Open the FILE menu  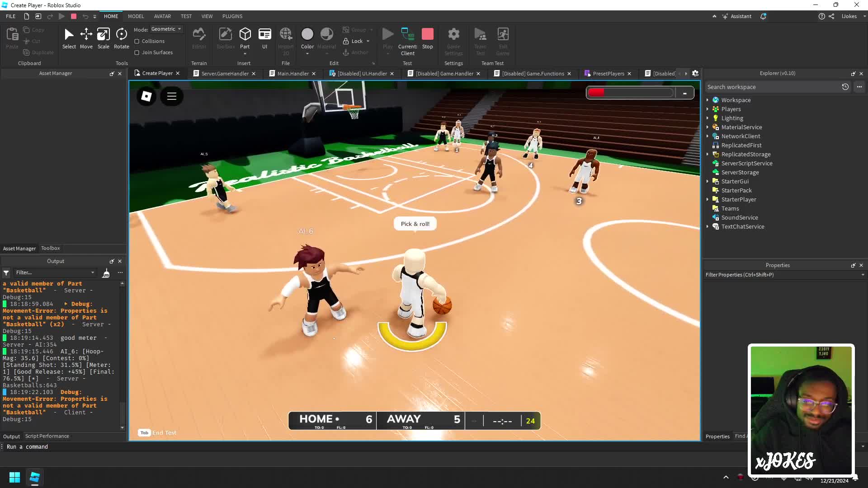click(x=10, y=16)
